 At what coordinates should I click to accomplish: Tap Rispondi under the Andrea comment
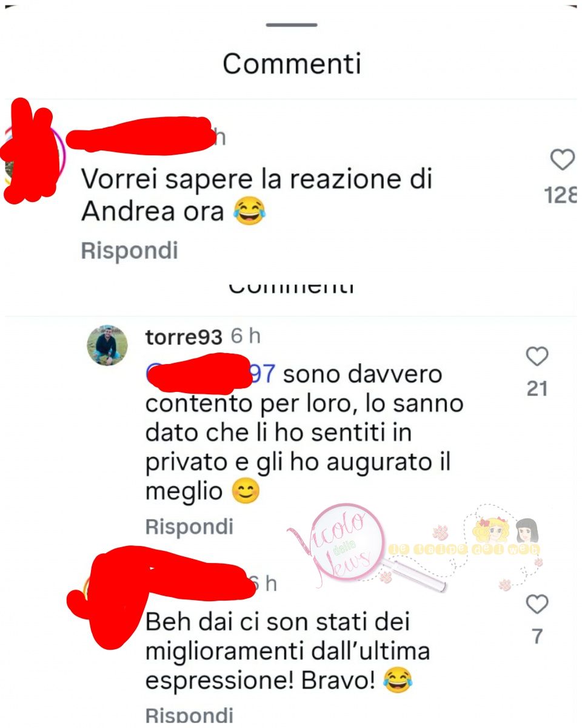[129, 251]
